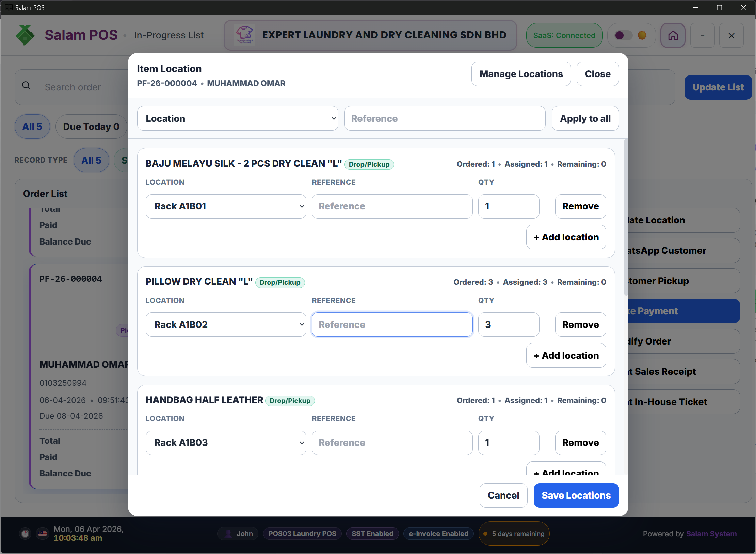Click the Salam System link
Viewport: 756px width, 554px height.
coord(711,534)
